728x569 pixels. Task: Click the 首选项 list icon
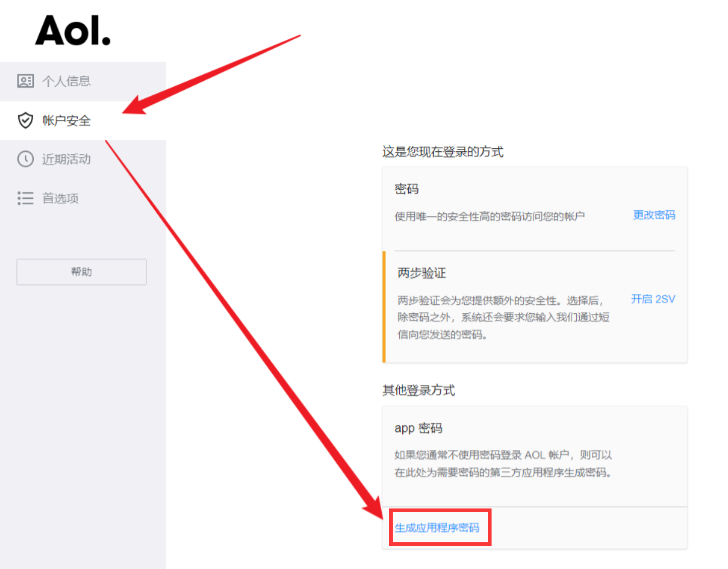pos(25,198)
